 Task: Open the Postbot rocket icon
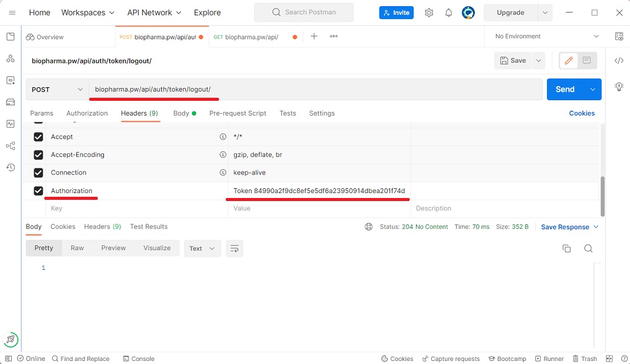(x=11, y=339)
